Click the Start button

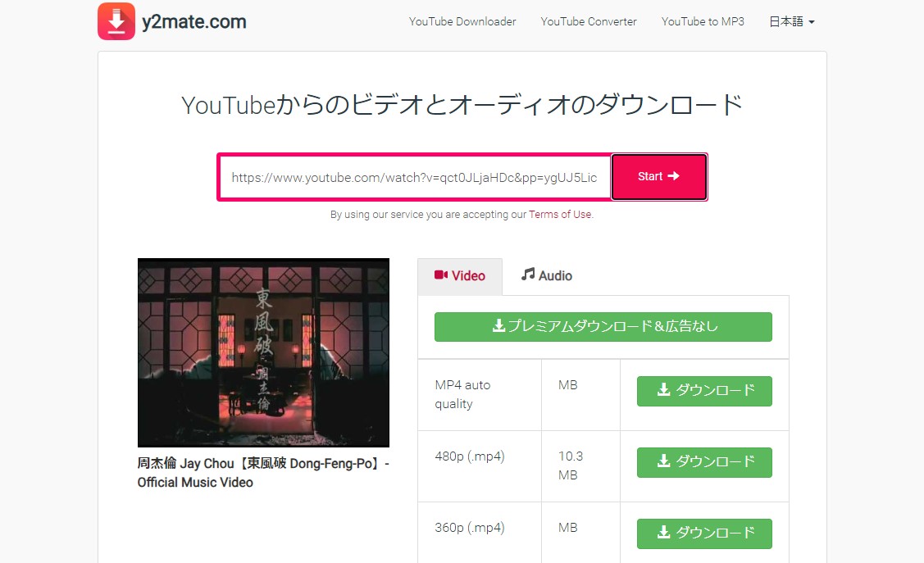tap(659, 177)
